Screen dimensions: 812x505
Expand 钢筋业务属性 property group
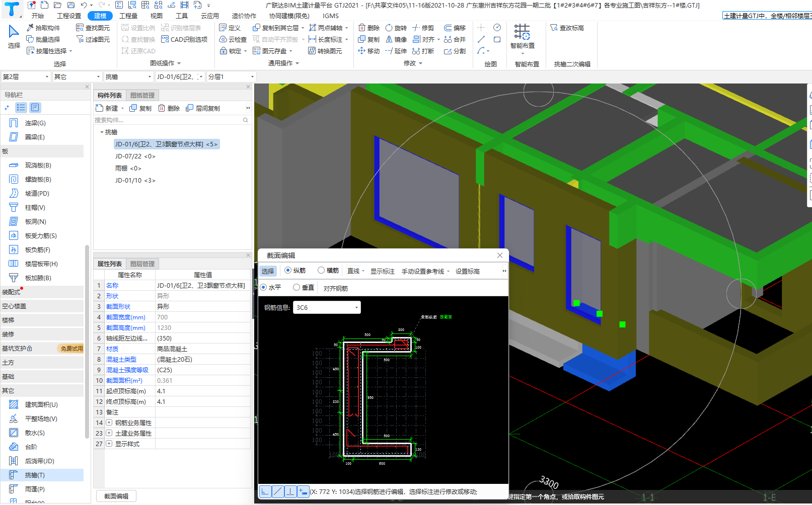point(109,423)
